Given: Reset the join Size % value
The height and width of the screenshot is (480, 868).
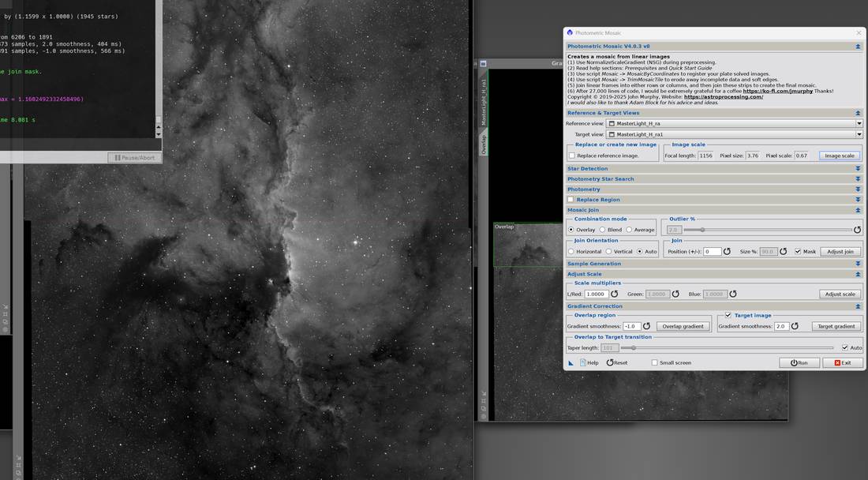Looking at the screenshot, I should tap(784, 251).
